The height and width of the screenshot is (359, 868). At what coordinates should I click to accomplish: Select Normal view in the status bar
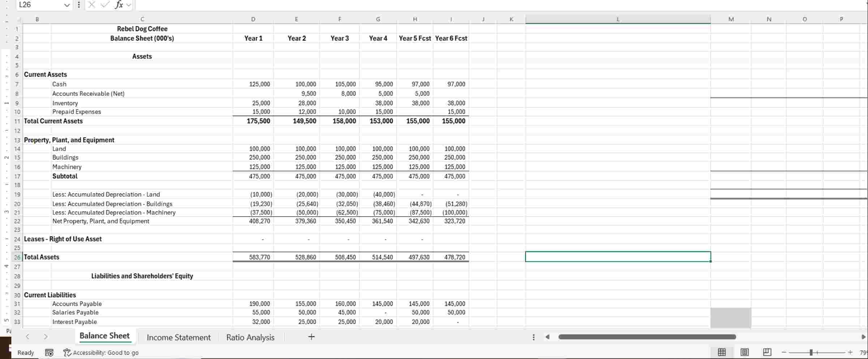coord(721,352)
